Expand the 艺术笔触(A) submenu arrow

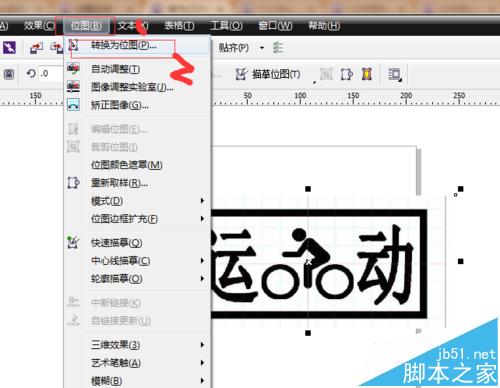202,363
